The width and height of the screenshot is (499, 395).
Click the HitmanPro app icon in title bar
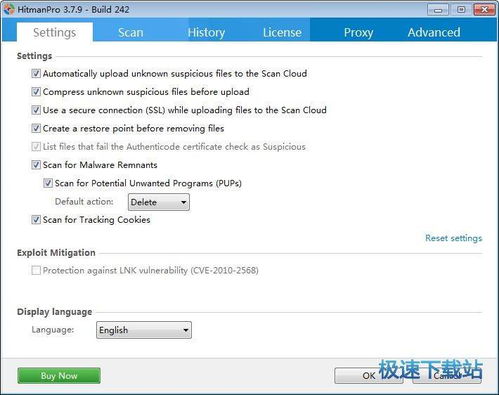tap(9, 9)
